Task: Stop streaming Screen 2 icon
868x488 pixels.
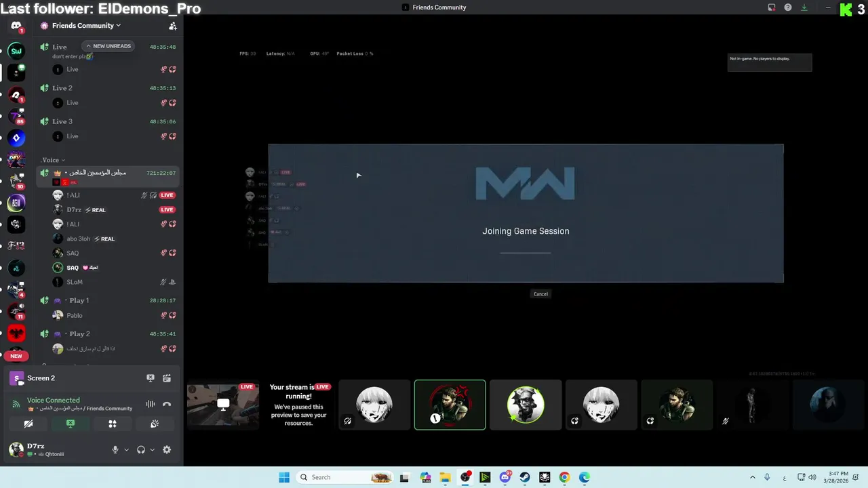Action: click(151, 378)
